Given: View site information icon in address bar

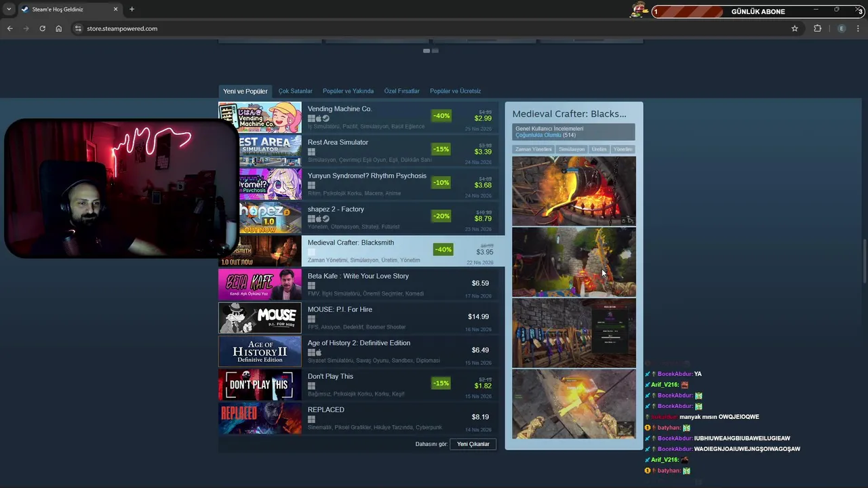Looking at the screenshot, I should [x=78, y=28].
